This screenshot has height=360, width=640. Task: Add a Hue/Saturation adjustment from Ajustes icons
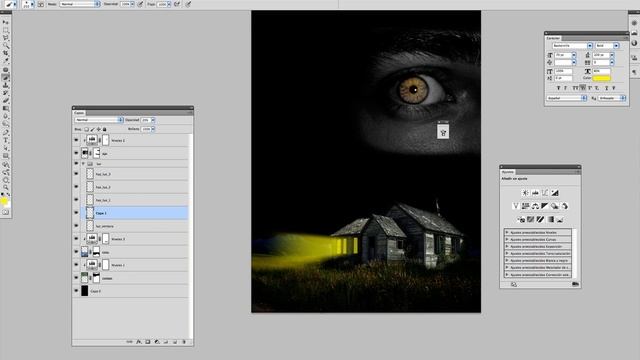click(525, 206)
